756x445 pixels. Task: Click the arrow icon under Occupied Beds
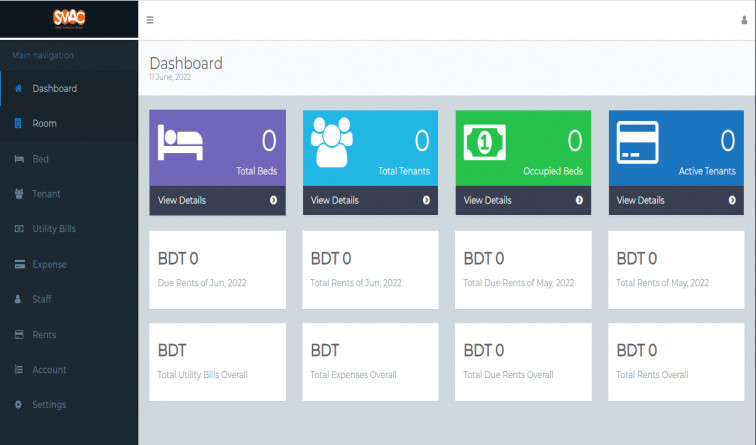(579, 200)
